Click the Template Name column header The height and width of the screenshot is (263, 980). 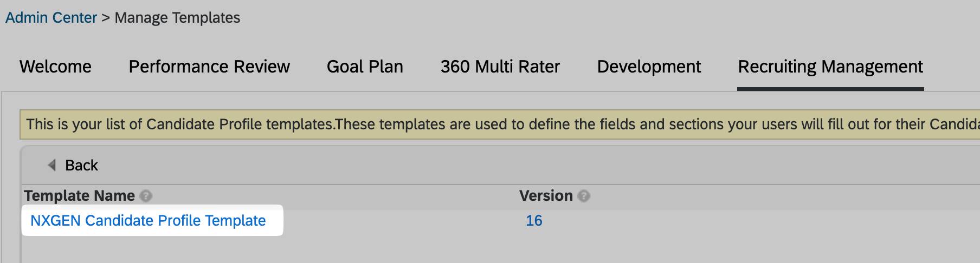(80, 196)
